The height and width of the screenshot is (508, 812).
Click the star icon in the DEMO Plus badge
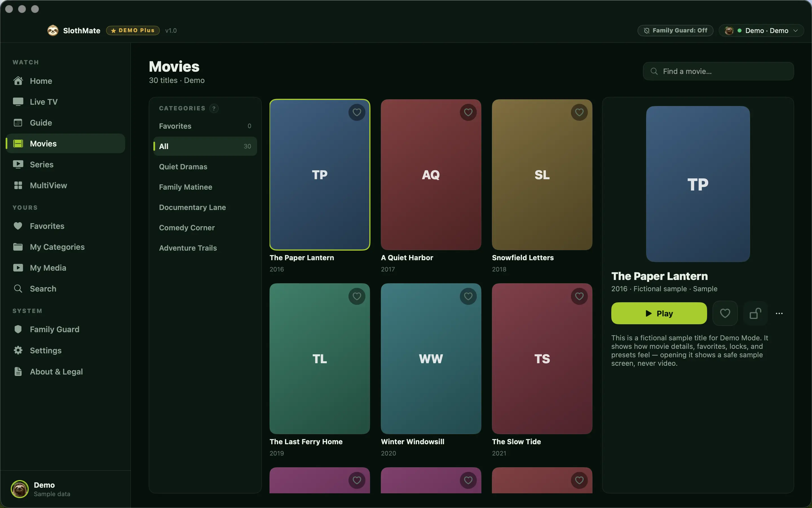[x=113, y=30]
